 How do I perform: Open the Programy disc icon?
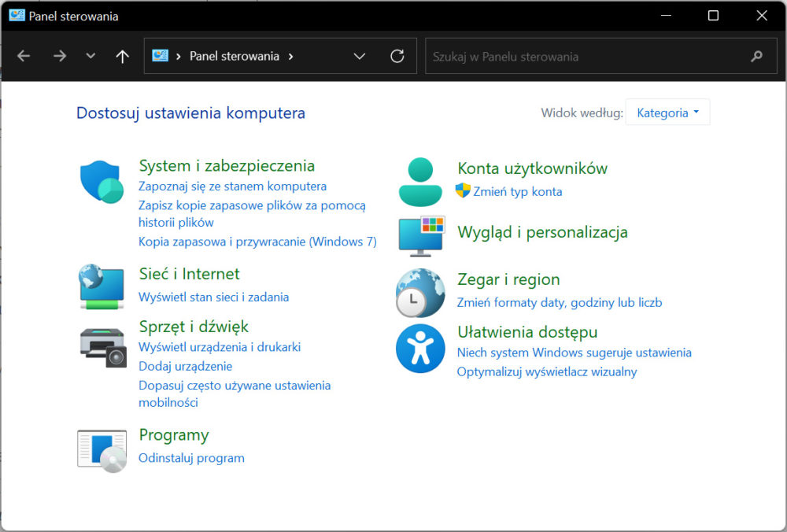pyautogui.click(x=102, y=451)
